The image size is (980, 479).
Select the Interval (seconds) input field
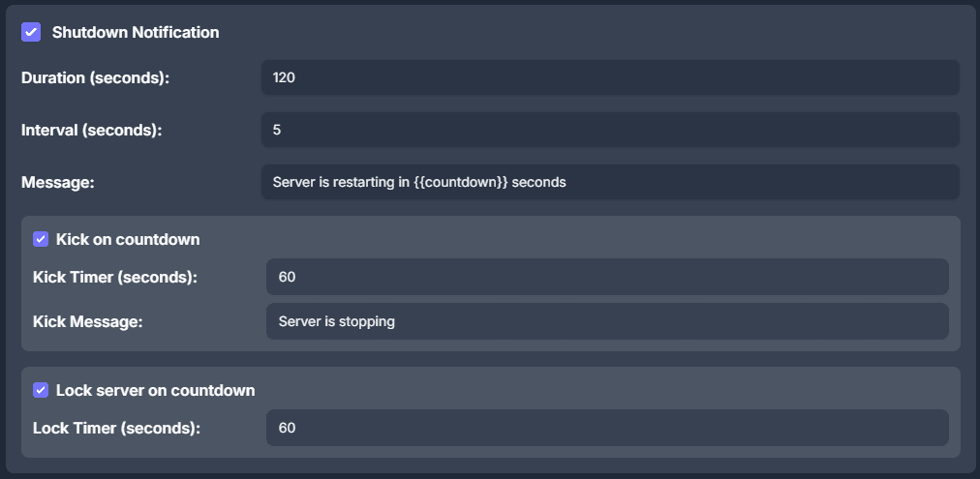[x=610, y=130]
